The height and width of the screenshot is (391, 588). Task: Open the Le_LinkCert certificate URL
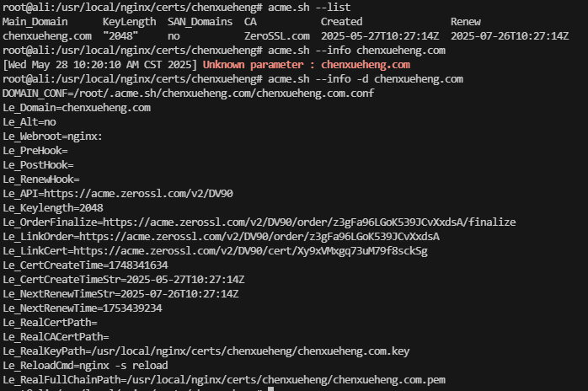tap(250, 251)
